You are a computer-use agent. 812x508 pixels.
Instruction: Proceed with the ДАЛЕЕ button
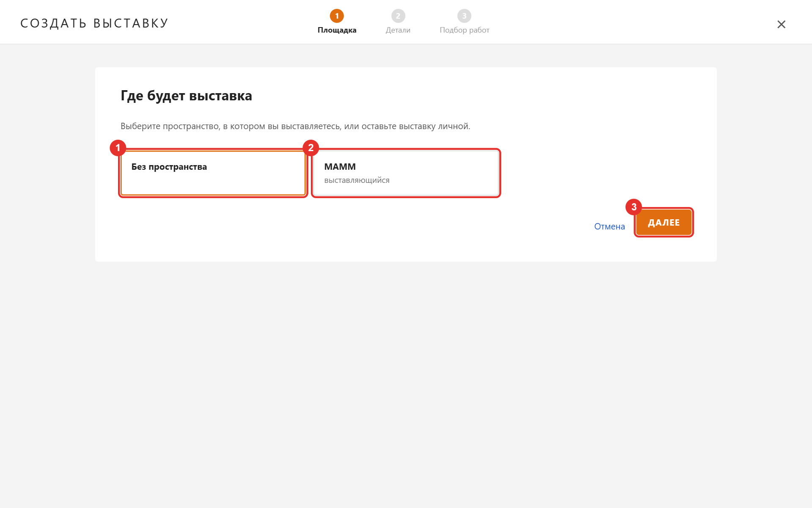coord(664,222)
